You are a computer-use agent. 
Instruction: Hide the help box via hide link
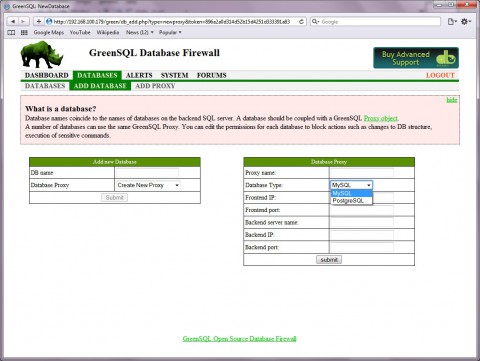452,100
